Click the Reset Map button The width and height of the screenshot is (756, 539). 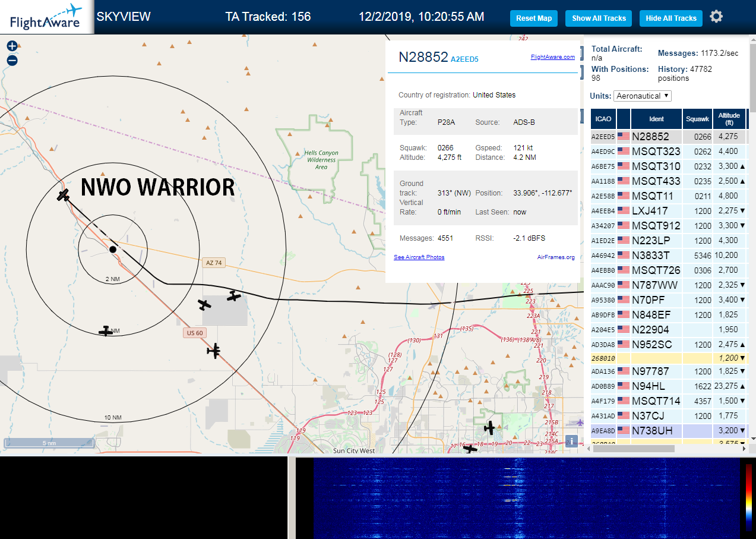point(534,18)
